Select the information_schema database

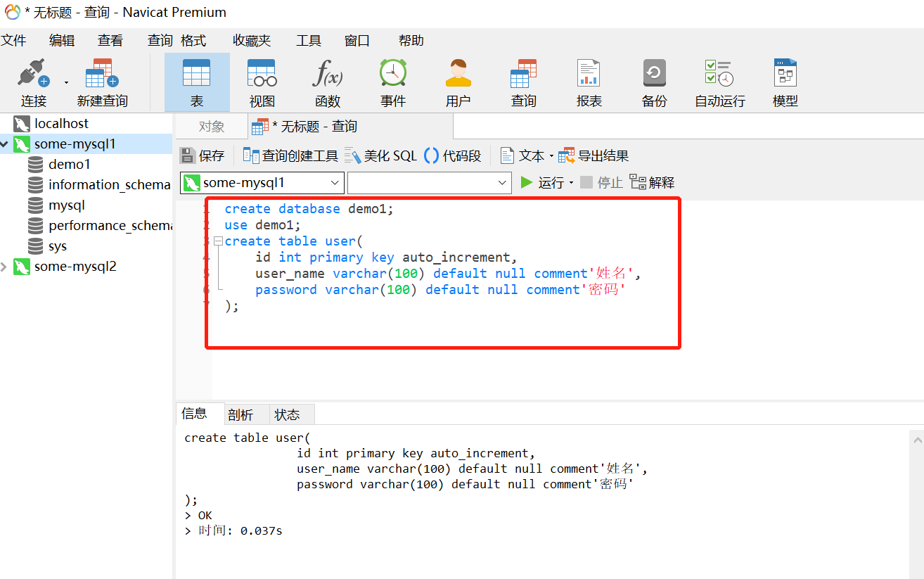(109, 185)
